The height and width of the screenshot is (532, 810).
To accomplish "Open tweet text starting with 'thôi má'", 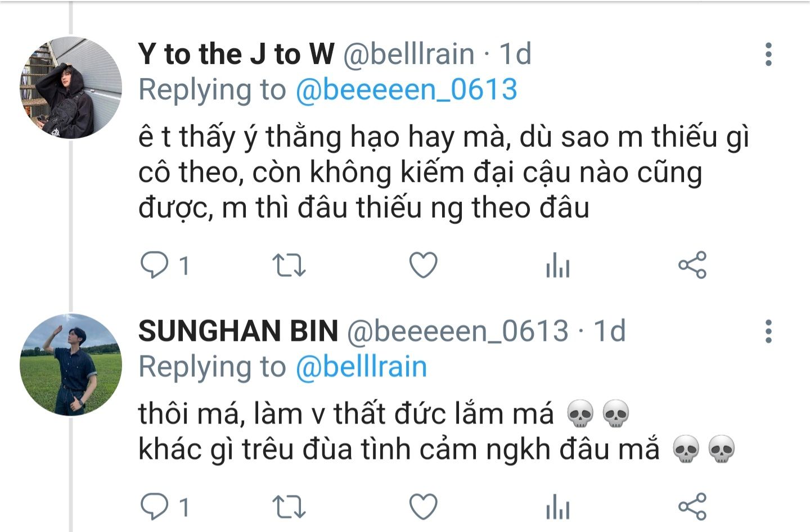I will (x=437, y=431).
